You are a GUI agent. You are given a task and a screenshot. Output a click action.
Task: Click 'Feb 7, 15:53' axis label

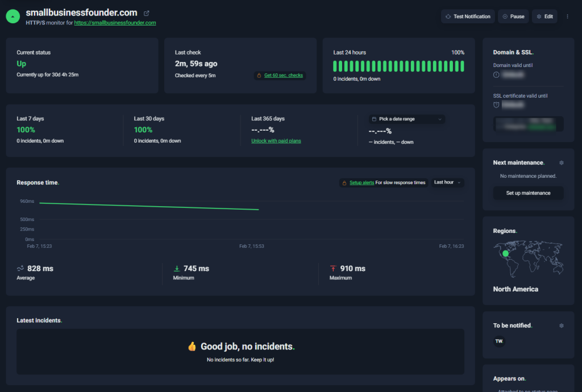(x=252, y=246)
